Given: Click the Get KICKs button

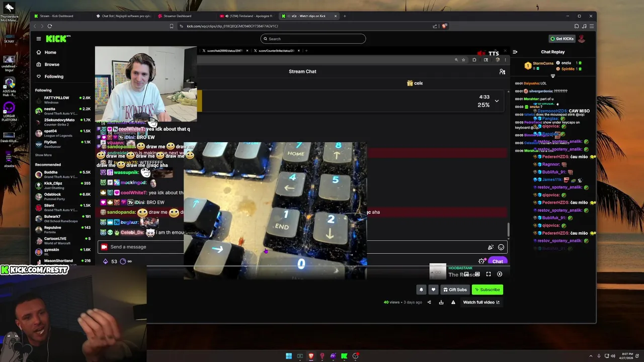Looking at the screenshot, I should tap(561, 39).
